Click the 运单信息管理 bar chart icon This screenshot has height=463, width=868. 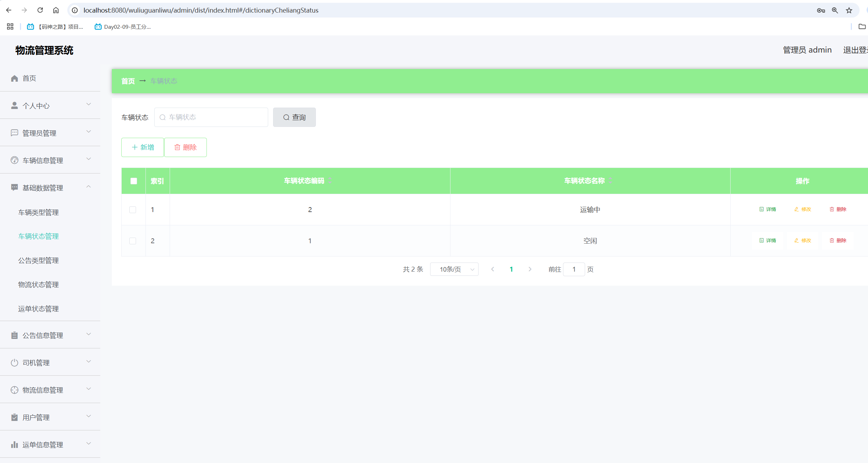(x=14, y=445)
